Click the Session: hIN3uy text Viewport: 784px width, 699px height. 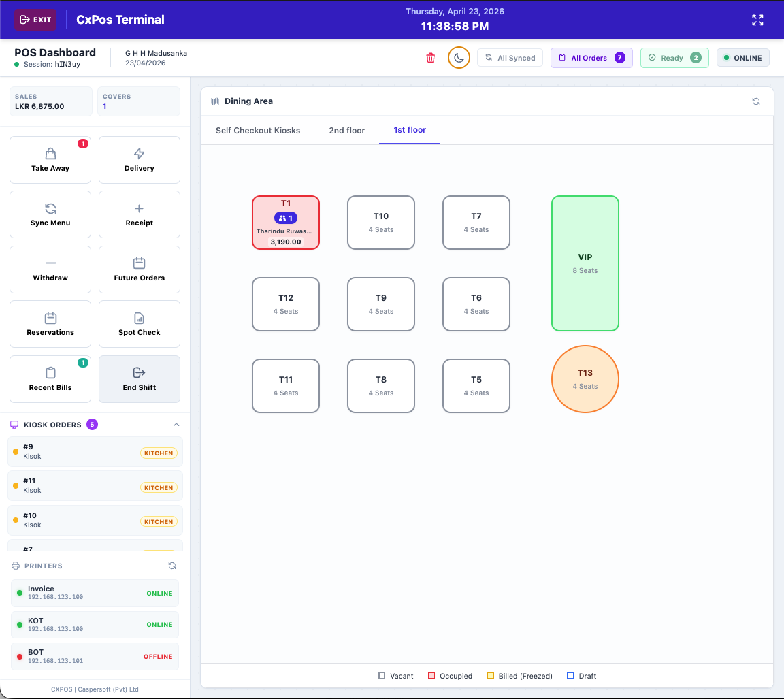click(x=52, y=65)
